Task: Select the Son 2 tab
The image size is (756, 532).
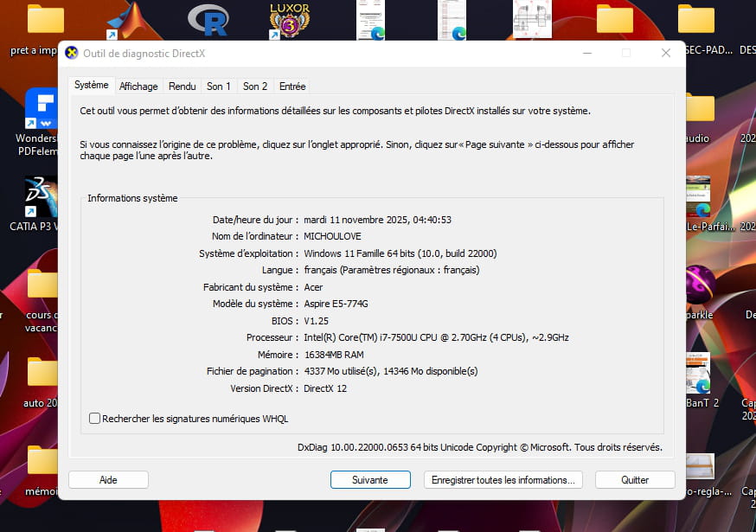Action: (255, 87)
